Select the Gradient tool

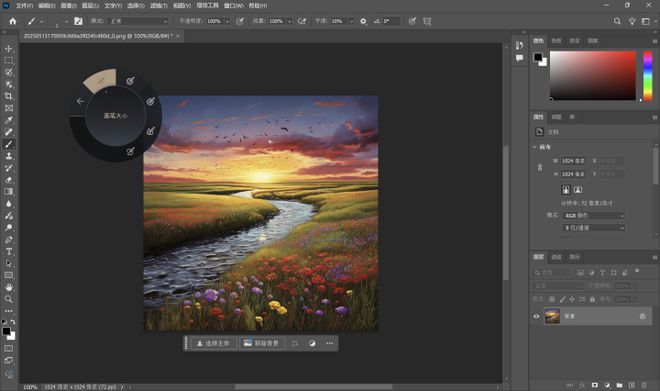point(8,192)
